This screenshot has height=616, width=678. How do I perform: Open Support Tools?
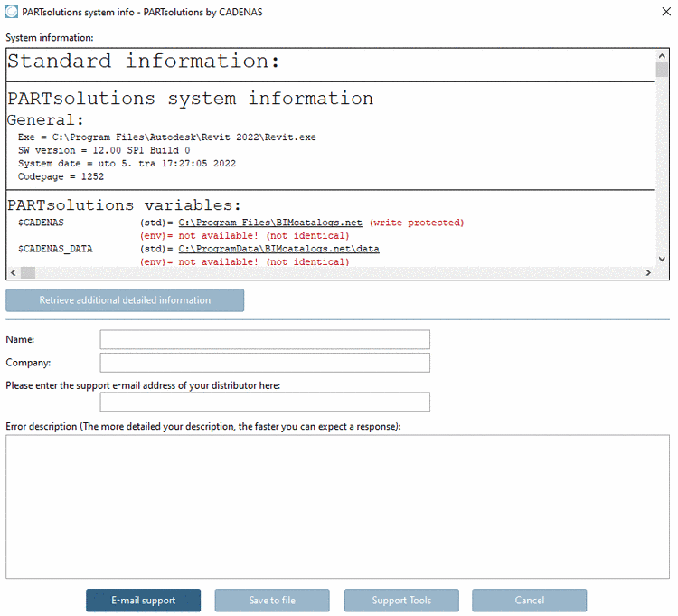point(401,600)
